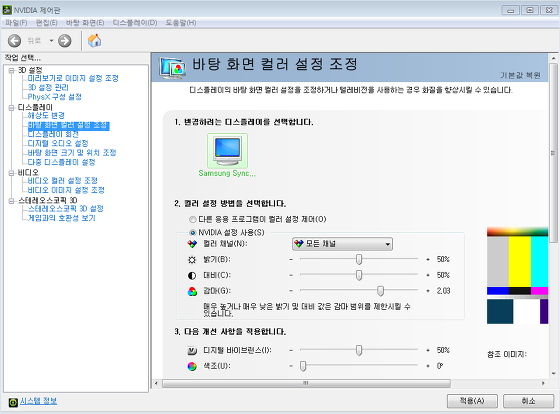560x414 pixels.
Task: Open 해상도 변경 tree link
Action: [x=46, y=115]
